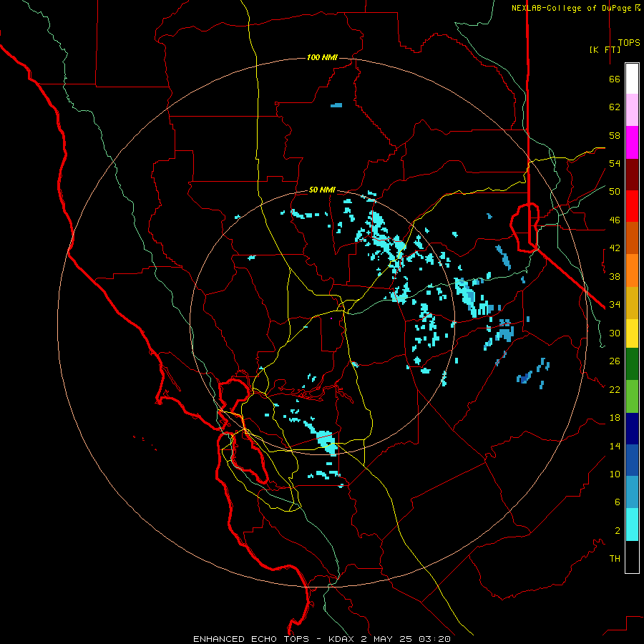
Task: Select the legend value "18"
Action: click(615, 418)
